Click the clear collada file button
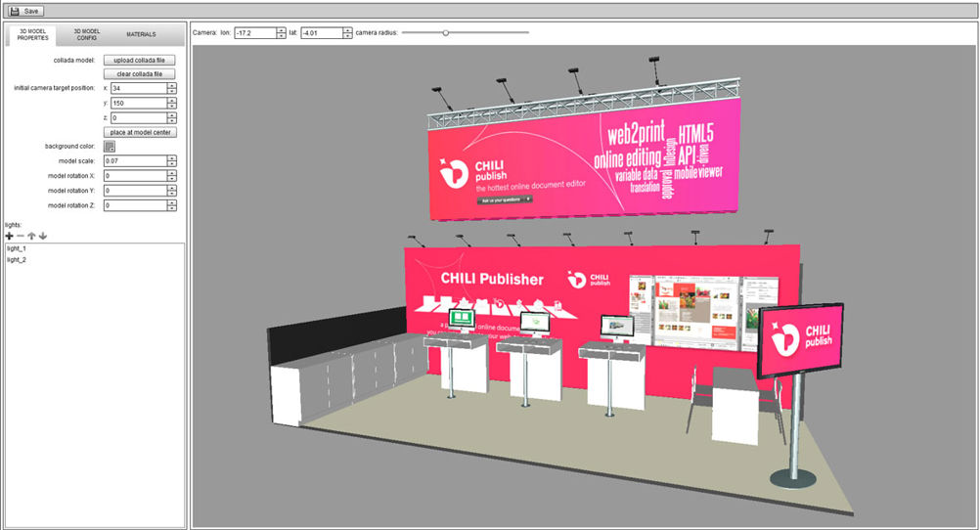 (140, 73)
